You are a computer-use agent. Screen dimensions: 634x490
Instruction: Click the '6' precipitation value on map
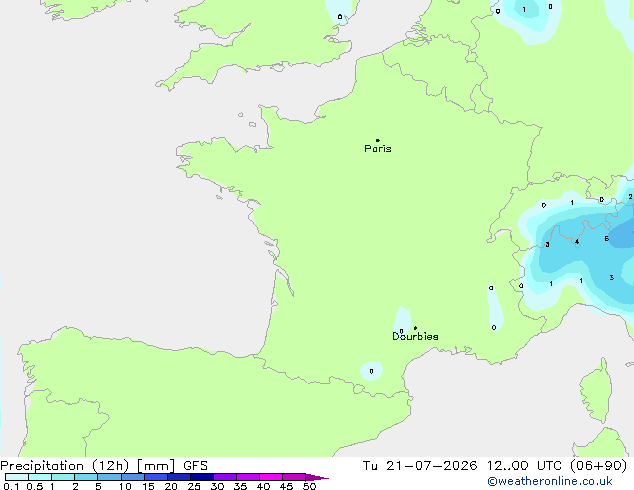(607, 239)
